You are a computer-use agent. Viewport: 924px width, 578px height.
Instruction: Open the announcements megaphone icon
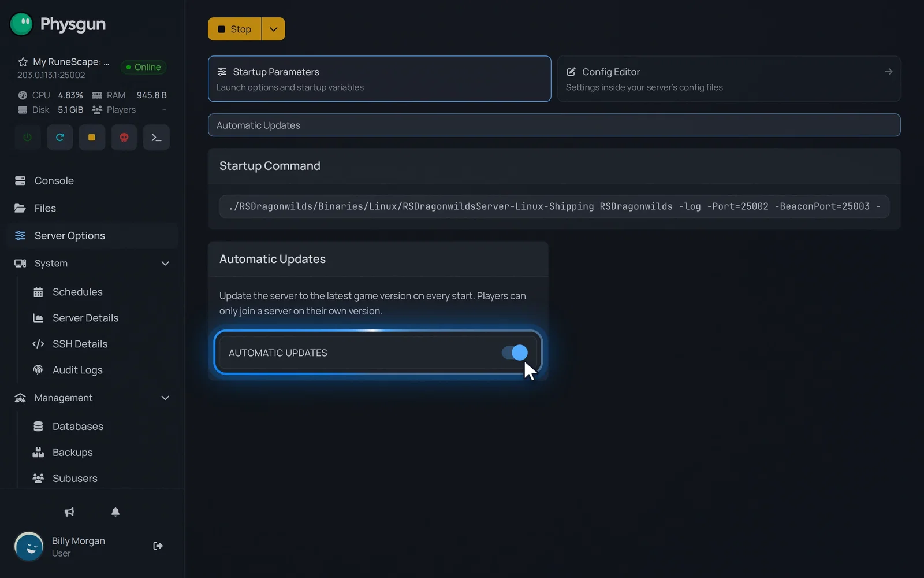pyautogui.click(x=69, y=512)
